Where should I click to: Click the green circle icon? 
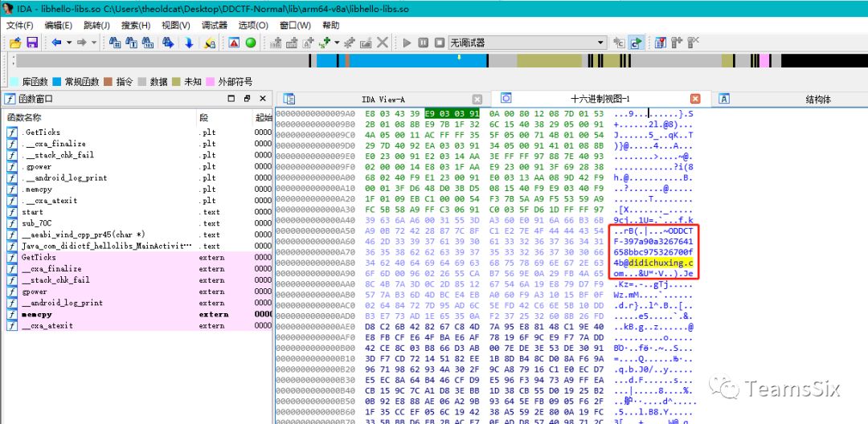[251, 43]
